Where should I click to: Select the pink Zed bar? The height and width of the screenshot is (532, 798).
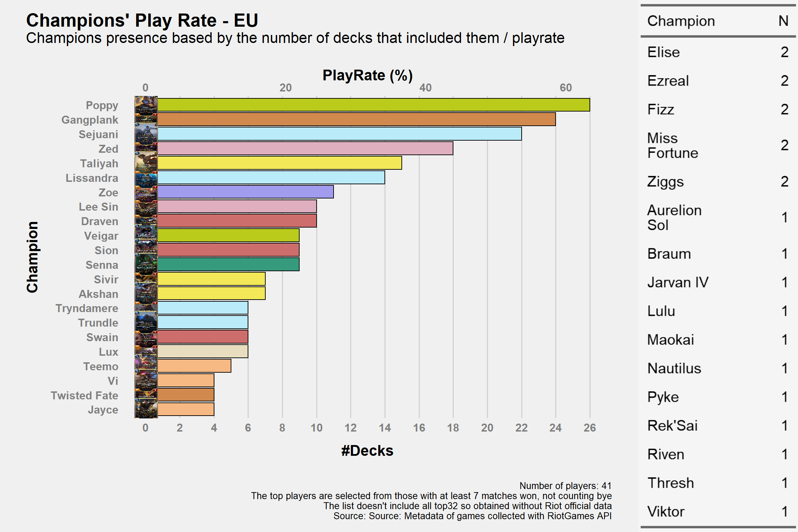[x=305, y=149]
